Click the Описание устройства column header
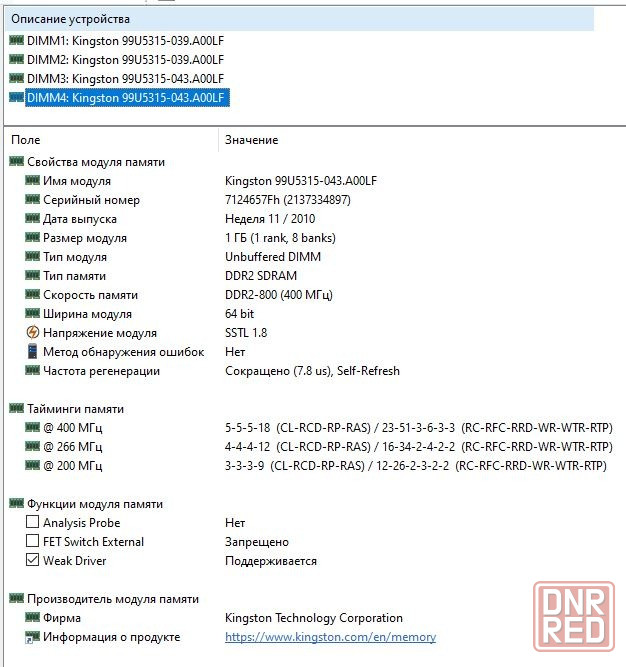Viewport: 626px width, 667px height. pyautogui.click(x=299, y=19)
